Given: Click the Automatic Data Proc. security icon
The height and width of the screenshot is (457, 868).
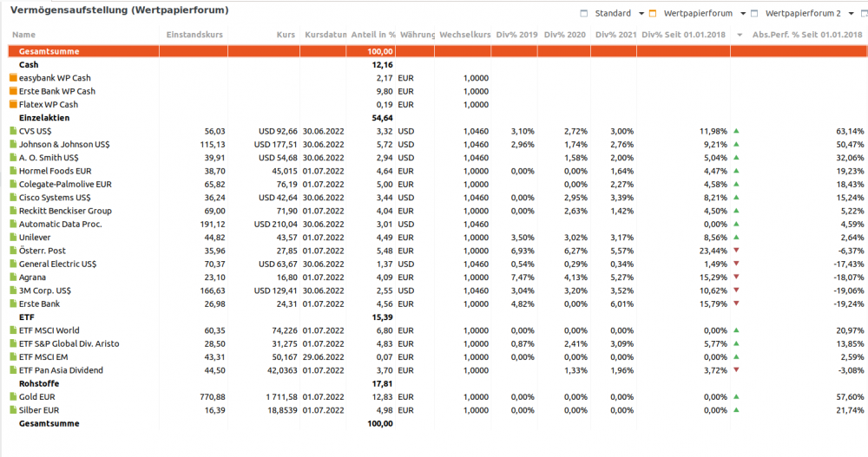Looking at the screenshot, I should [13, 224].
